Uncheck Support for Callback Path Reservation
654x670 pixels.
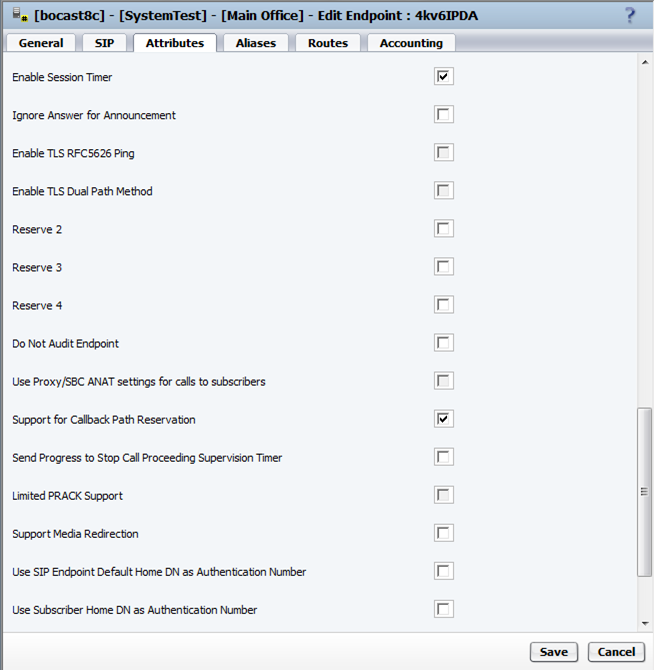(x=443, y=419)
